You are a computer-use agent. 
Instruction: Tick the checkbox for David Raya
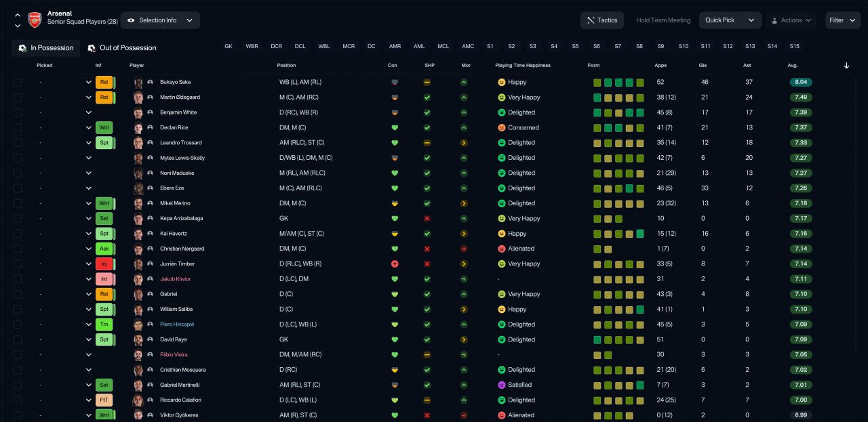coord(18,339)
